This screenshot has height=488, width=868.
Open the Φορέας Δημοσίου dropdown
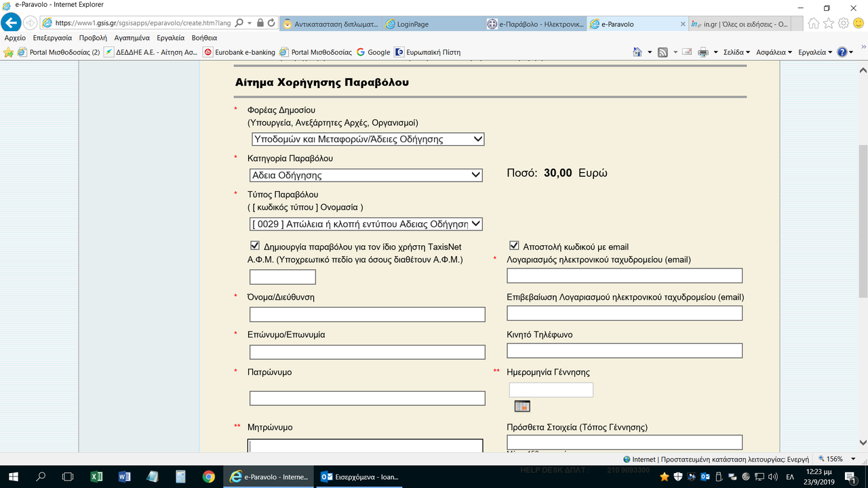367,139
